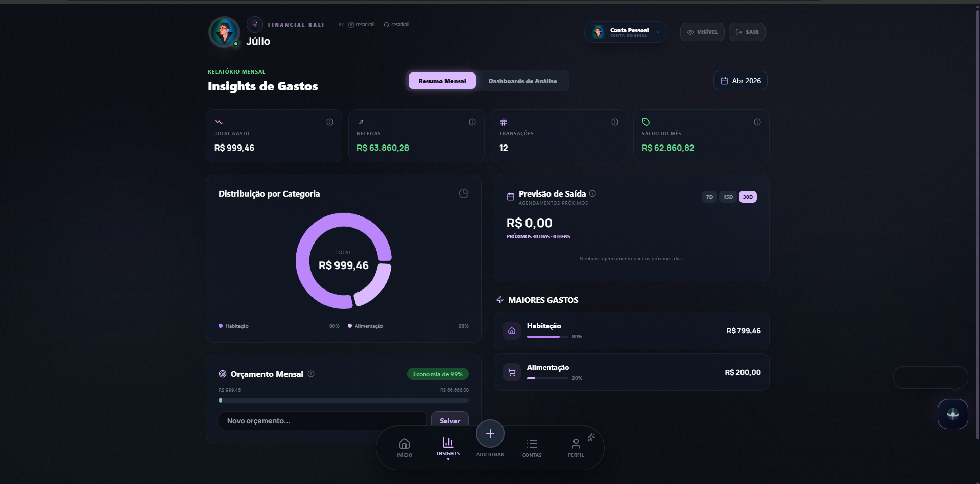
Task: Click the sparkle AI icon near bottom navigation
Action: [591, 437]
